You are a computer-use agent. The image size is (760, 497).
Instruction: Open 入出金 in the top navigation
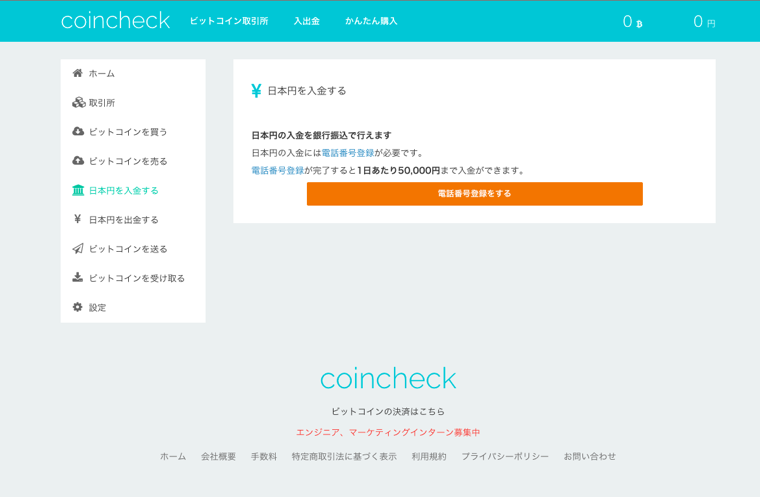coord(307,21)
